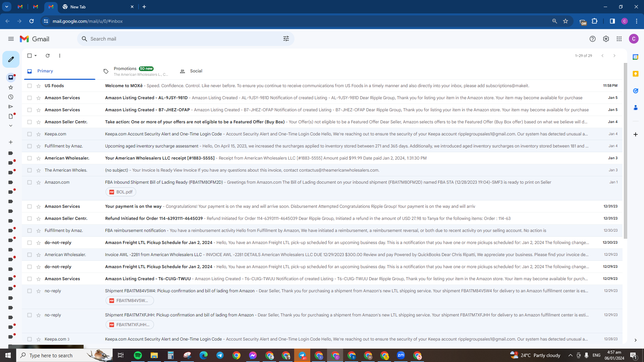Open Google apps grid

coord(619,39)
